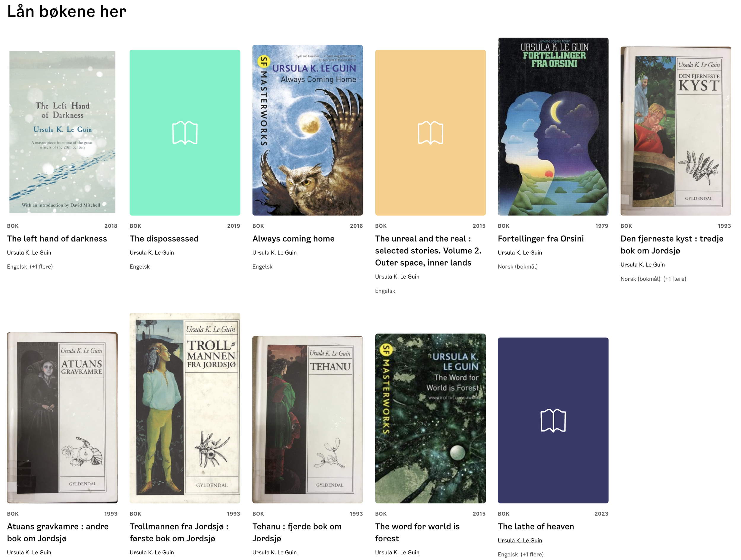The image size is (741, 560).
Task: Open The Word for World is Forest cover
Action: (430, 418)
